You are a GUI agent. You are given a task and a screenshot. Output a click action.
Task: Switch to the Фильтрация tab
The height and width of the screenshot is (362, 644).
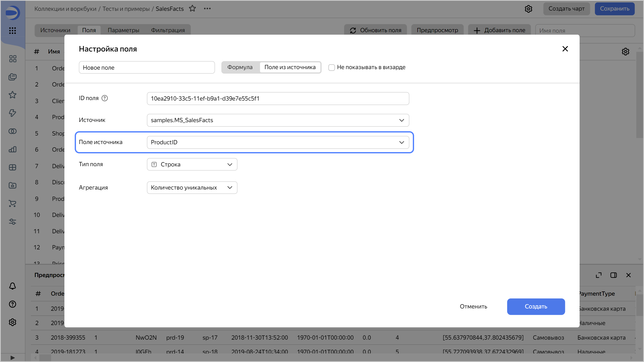coord(168,30)
